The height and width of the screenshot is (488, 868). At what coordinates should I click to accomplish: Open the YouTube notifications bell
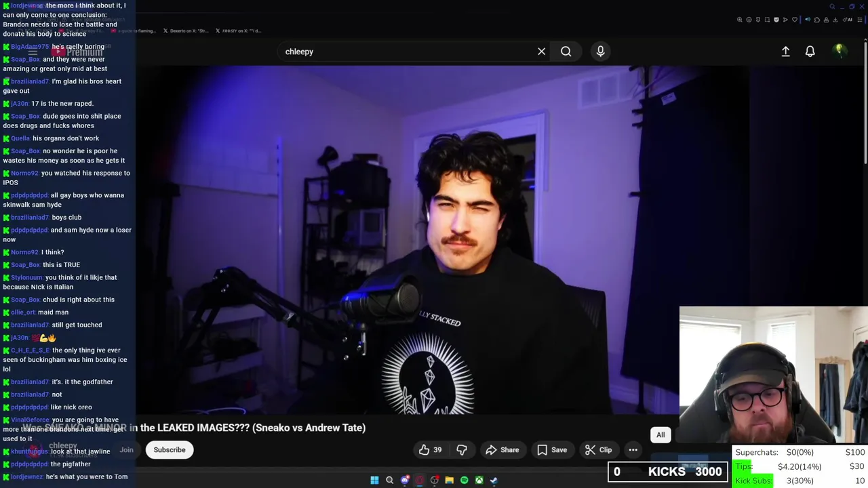click(810, 52)
